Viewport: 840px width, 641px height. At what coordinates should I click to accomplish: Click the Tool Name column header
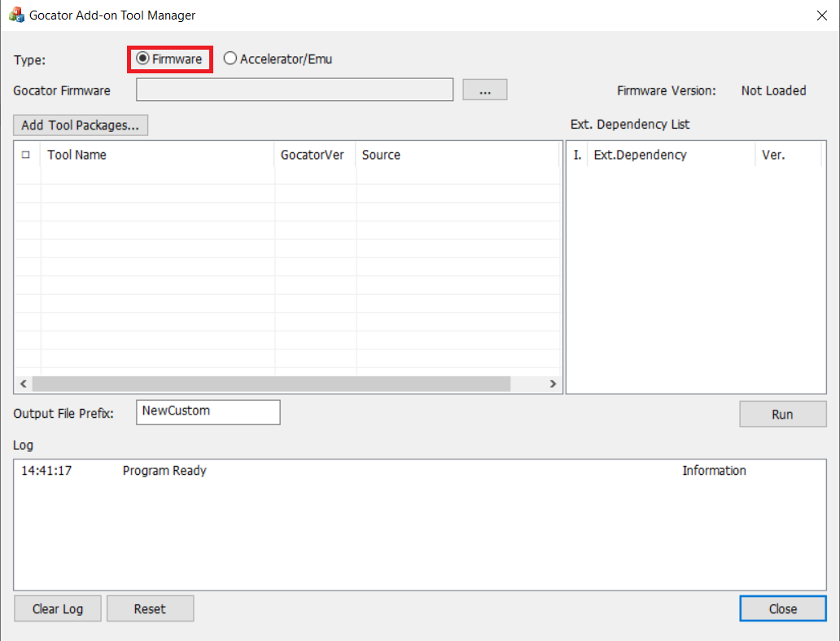[158, 155]
